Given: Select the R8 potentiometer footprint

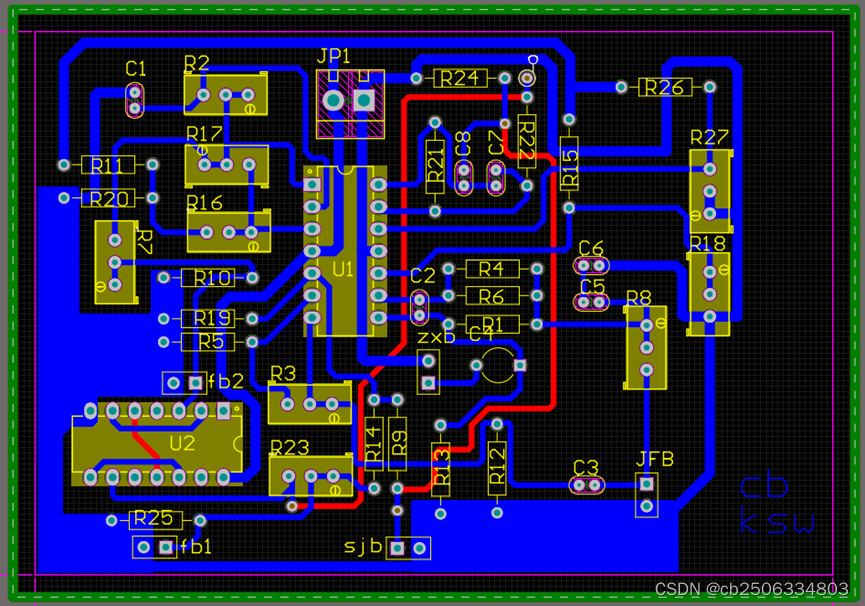Looking at the screenshot, I should (645, 347).
